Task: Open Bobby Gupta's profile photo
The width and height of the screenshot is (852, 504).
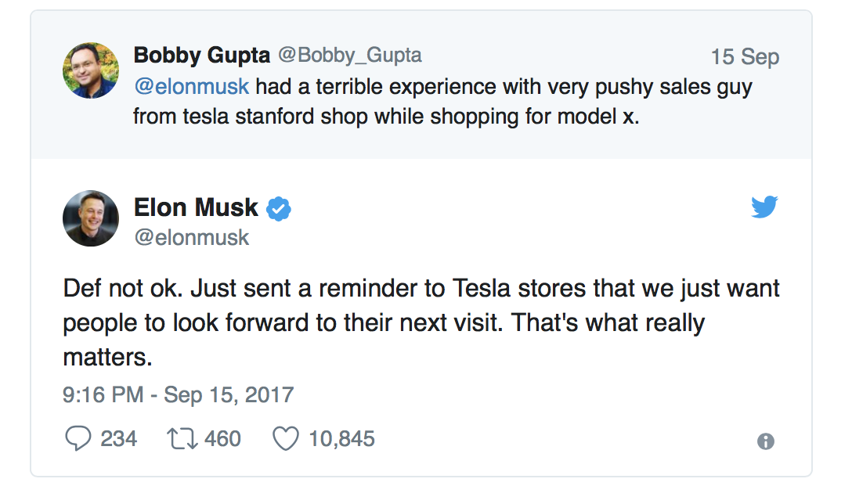Action: [x=91, y=70]
